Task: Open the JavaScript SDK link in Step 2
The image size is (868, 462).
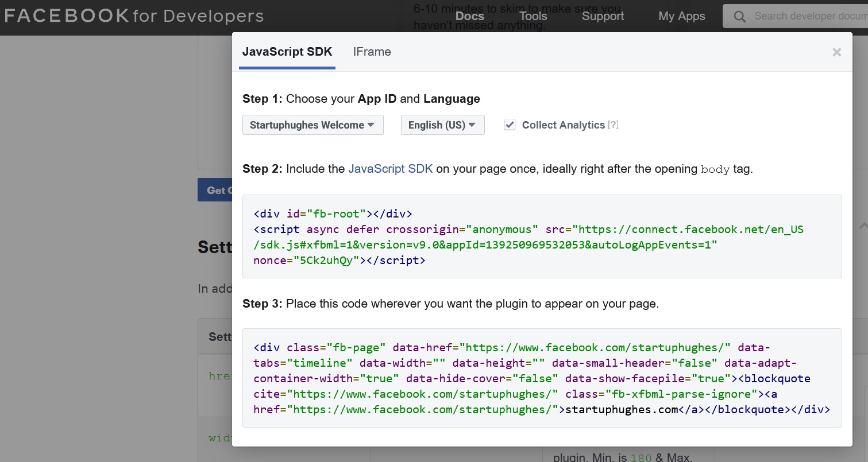Action: [x=391, y=169]
